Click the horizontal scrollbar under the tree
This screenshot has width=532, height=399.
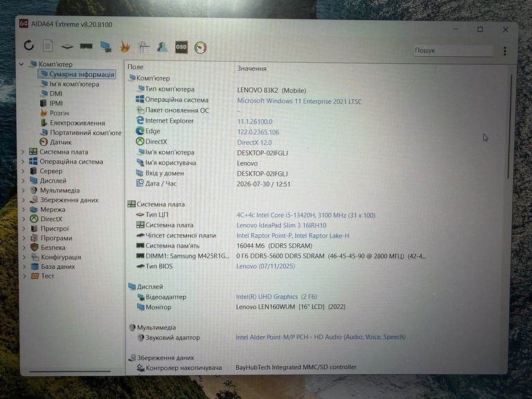tap(70, 371)
